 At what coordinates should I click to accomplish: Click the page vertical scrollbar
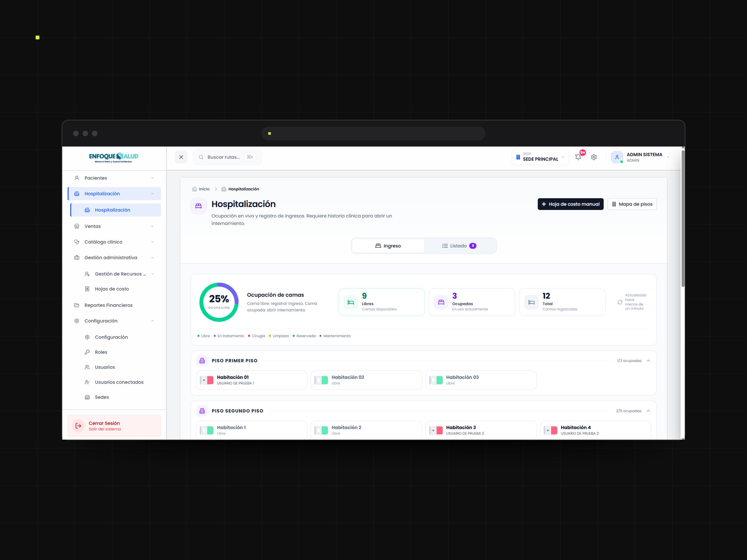point(683,219)
